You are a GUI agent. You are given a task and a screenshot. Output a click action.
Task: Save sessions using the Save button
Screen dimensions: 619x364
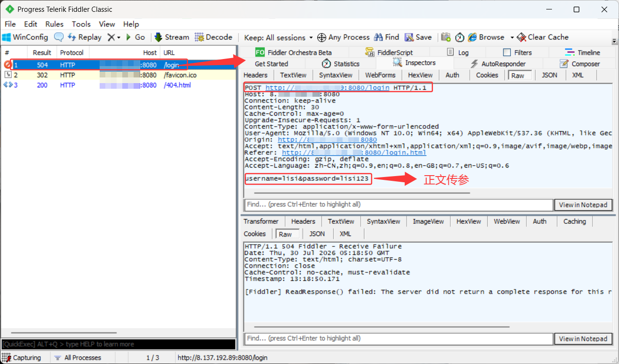click(417, 37)
